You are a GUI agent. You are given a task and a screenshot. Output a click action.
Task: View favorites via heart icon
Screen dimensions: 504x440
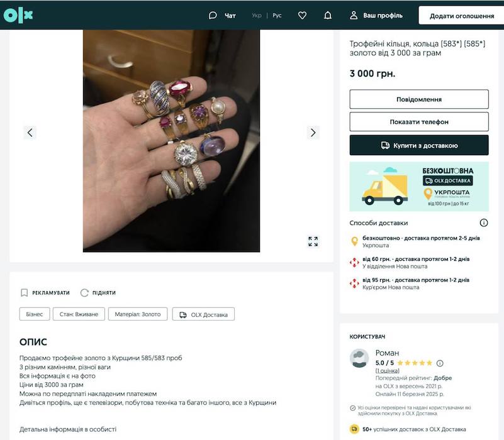click(x=302, y=16)
